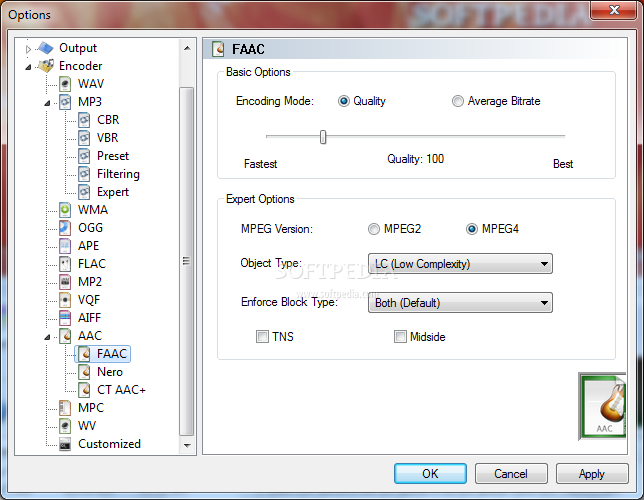Click the APE format icon
Image resolution: width=644 pixels, height=500 pixels.
65,246
